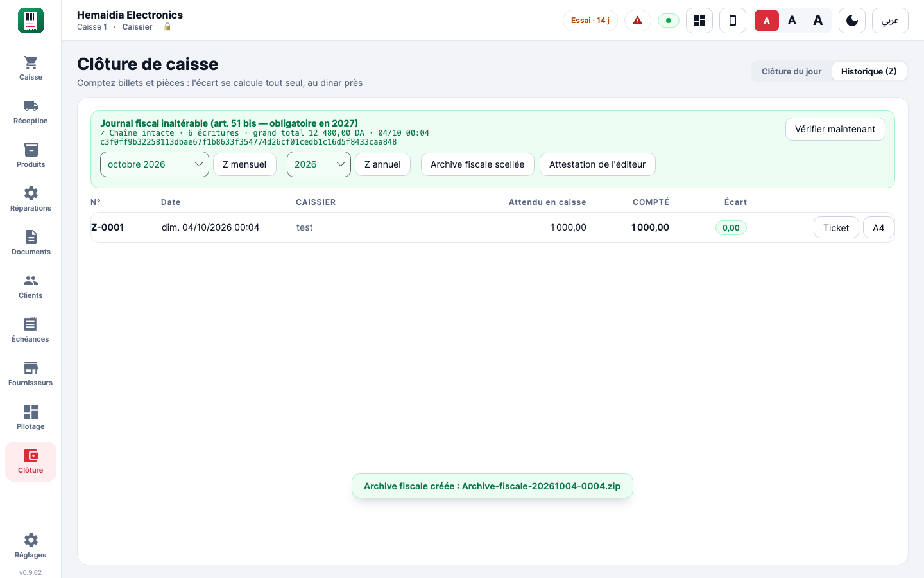The width and height of the screenshot is (924, 578).
Task: Open the octobre 2026 month dropdown
Action: pos(155,164)
